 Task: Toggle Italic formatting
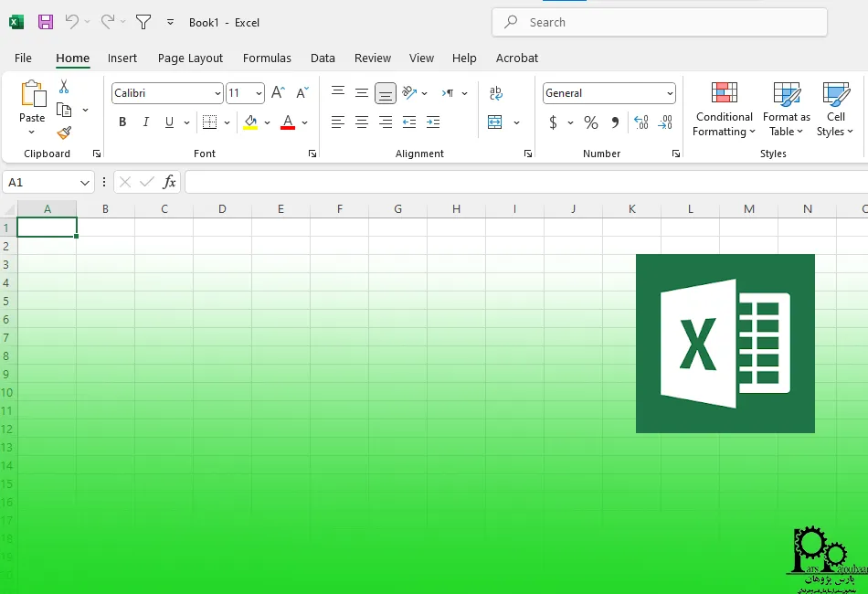click(x=145, y=122)
